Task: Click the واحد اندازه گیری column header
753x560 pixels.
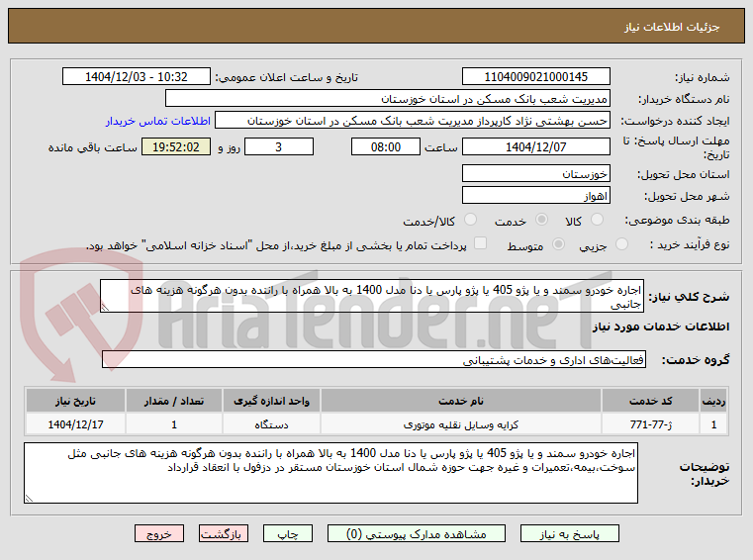Action: coord(271,401)
